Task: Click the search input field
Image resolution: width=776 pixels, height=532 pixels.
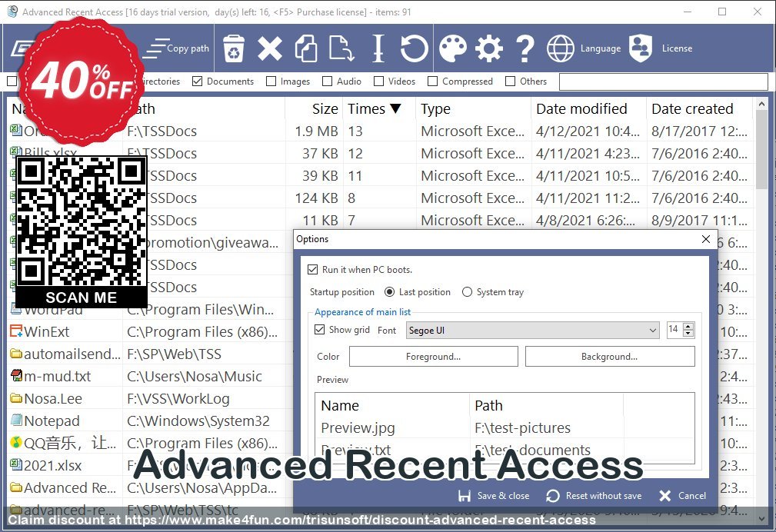Action: tap(663, 81)
